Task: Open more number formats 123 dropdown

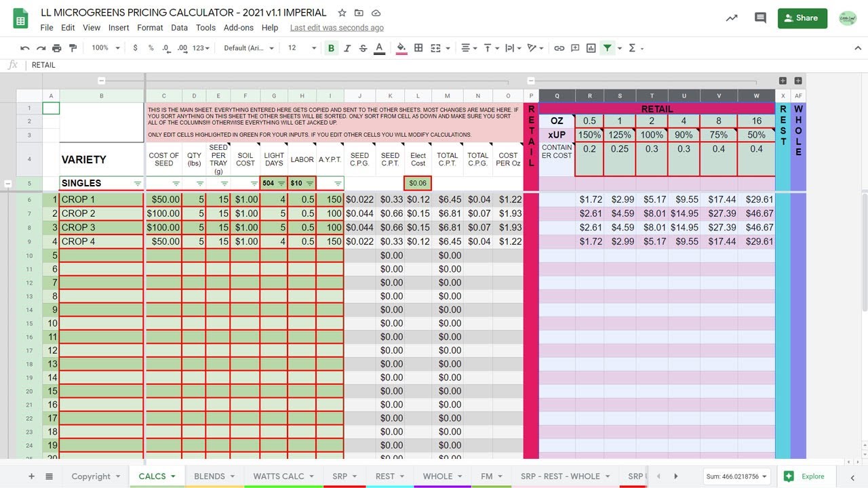Action: [201, 48]
